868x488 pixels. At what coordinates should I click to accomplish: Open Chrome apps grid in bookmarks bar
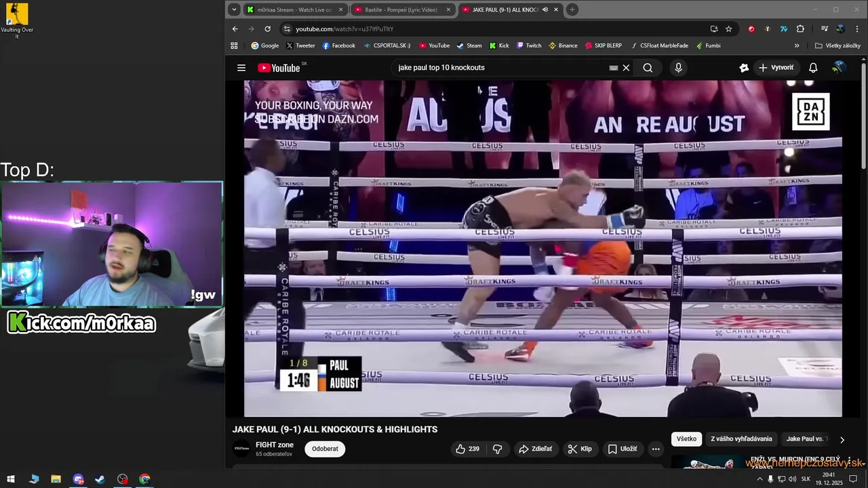coord(234,45)
